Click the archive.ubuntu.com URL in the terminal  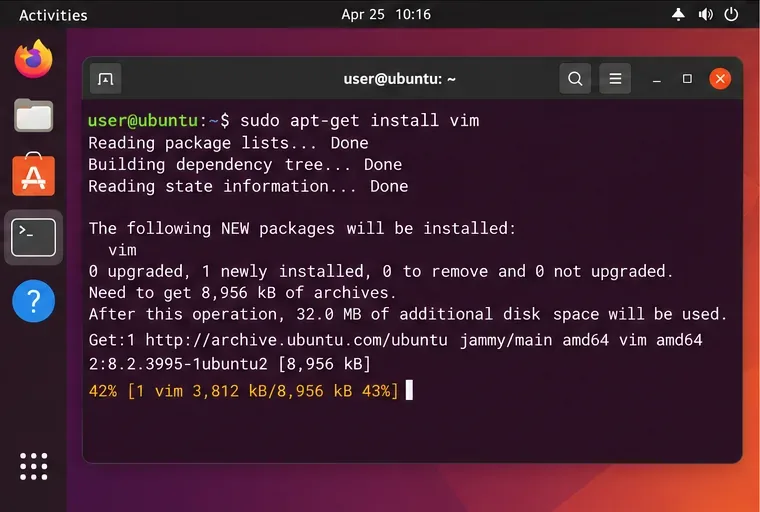(x=297, y=340)
